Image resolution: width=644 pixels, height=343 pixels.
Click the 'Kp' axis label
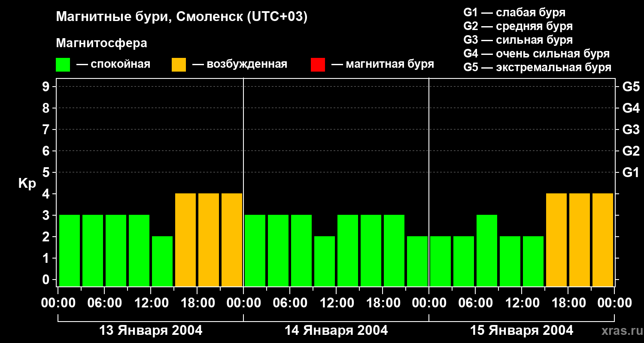(x=27, y=184)
